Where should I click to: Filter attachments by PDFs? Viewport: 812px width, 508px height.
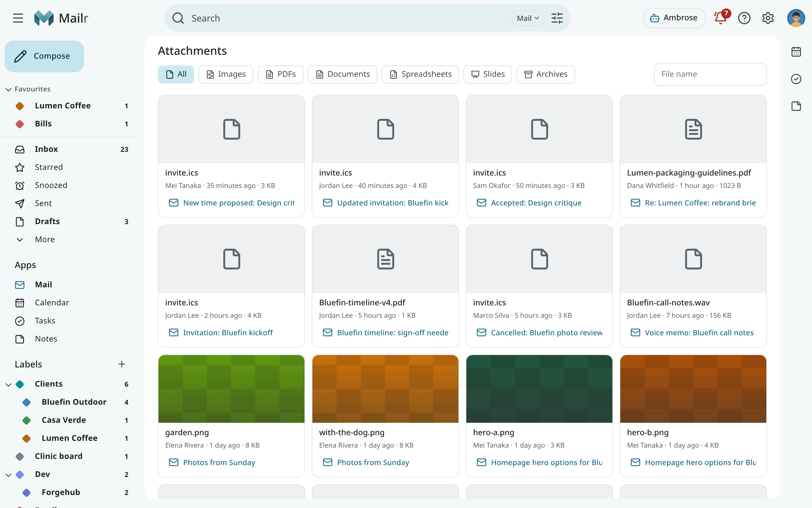tap(281, 74)
